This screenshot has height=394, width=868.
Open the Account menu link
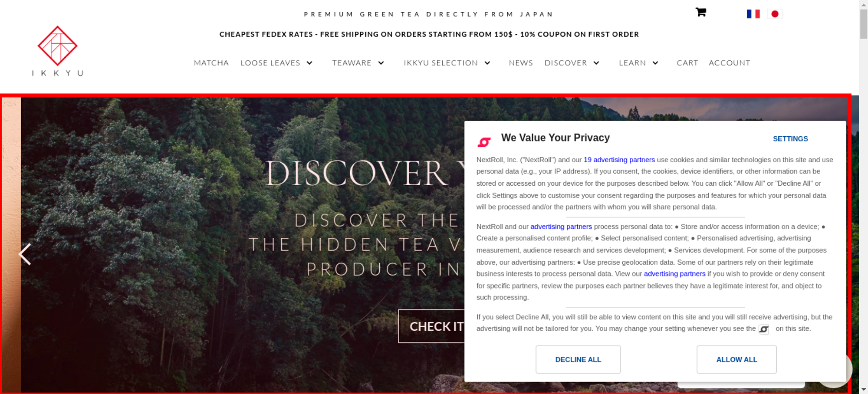point(730,63)
